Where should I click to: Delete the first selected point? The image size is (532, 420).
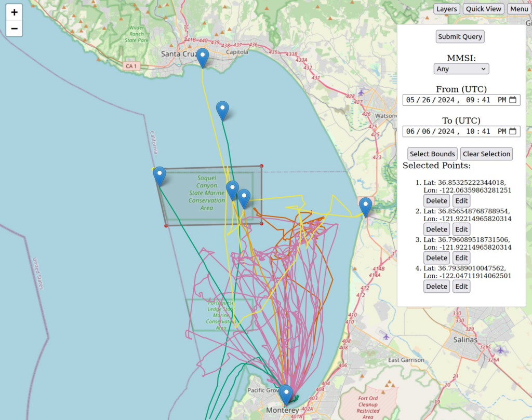click(x=436, y=201)
